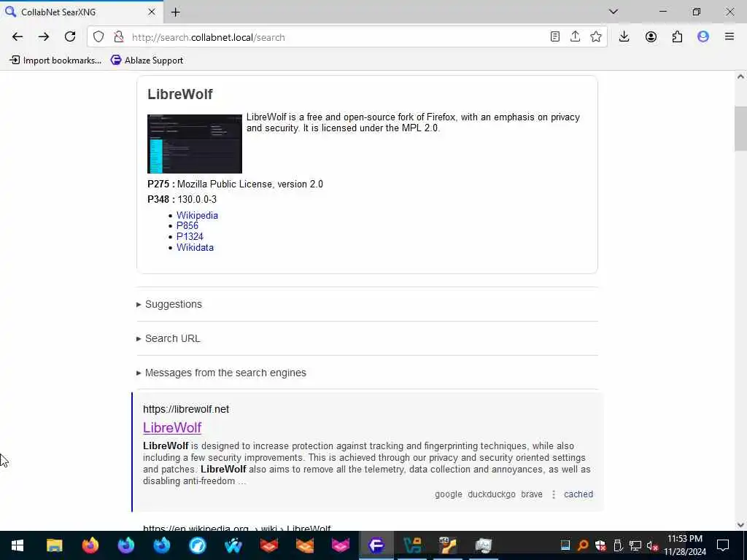Viewport: 747px width, 560px height.
Task: Select the CollabNet SearXNG tab
Action: [x=81, y=12]
